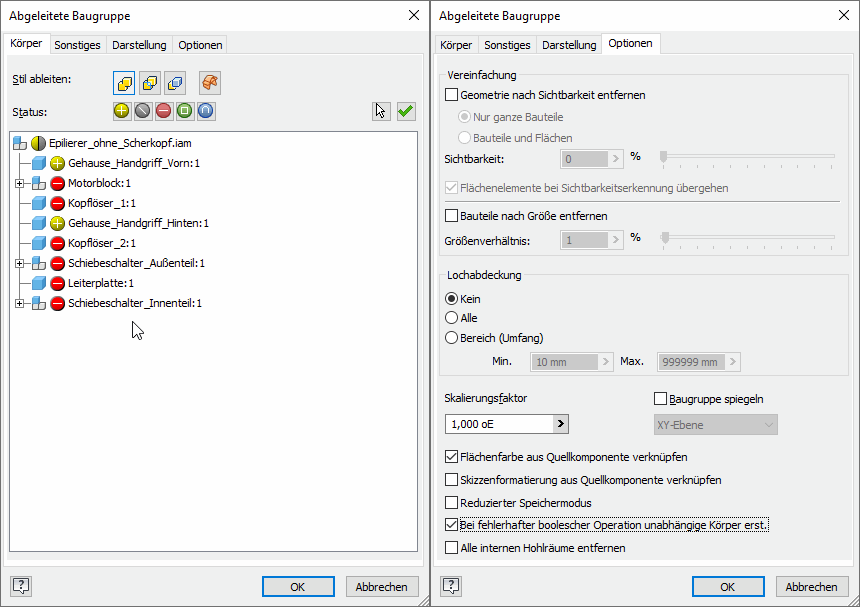Switch to Darstellung tab in left dialog
Image resolution: width=860 pixels, height=607 pixels.
click(x=139, y=45)
